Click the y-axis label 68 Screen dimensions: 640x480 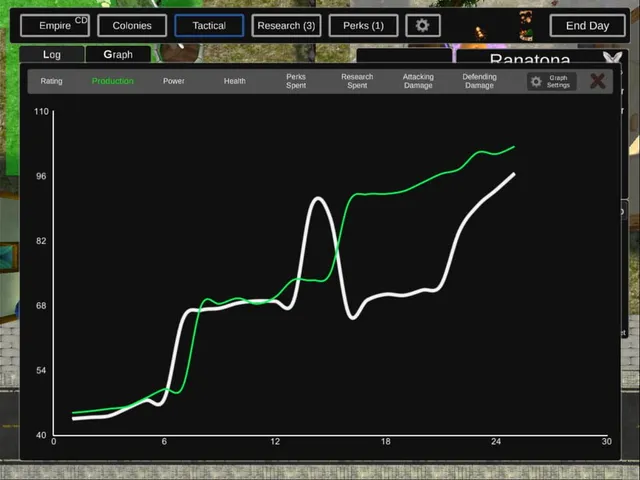[41, 306]
